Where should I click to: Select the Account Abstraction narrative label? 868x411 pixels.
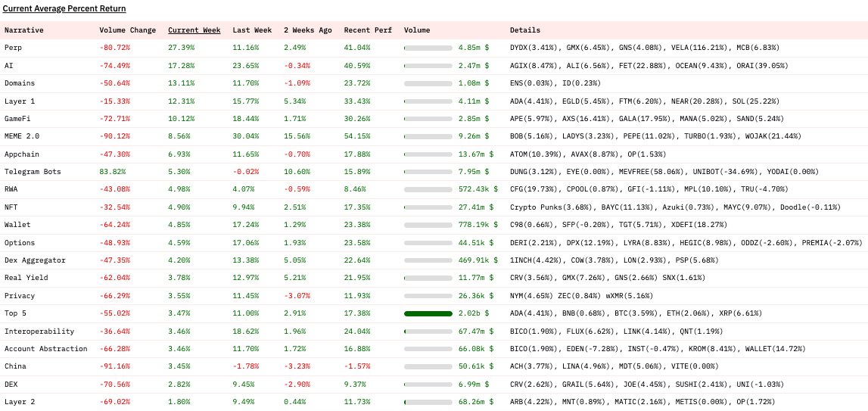point(46,349)
